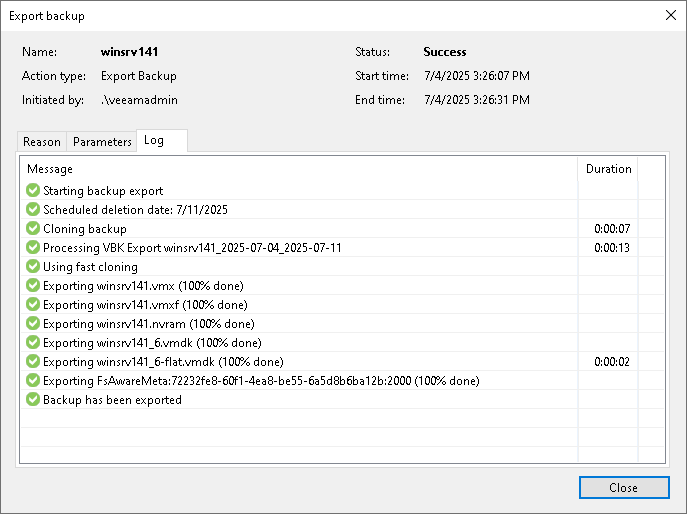The height and width of the screenshot is (514, 687).
Task: Click status icon for winsrv141_6-flat.vmdk row
Action: pos(33,362)
